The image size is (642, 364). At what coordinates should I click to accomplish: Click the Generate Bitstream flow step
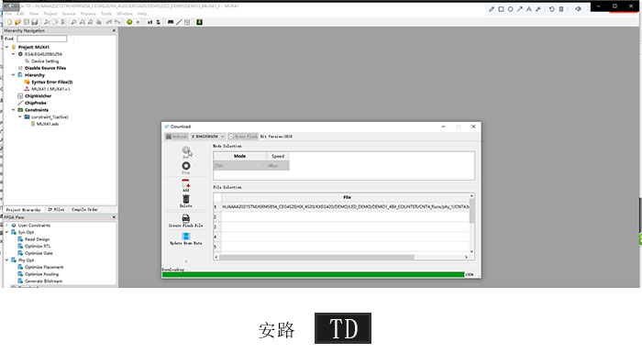43,281
